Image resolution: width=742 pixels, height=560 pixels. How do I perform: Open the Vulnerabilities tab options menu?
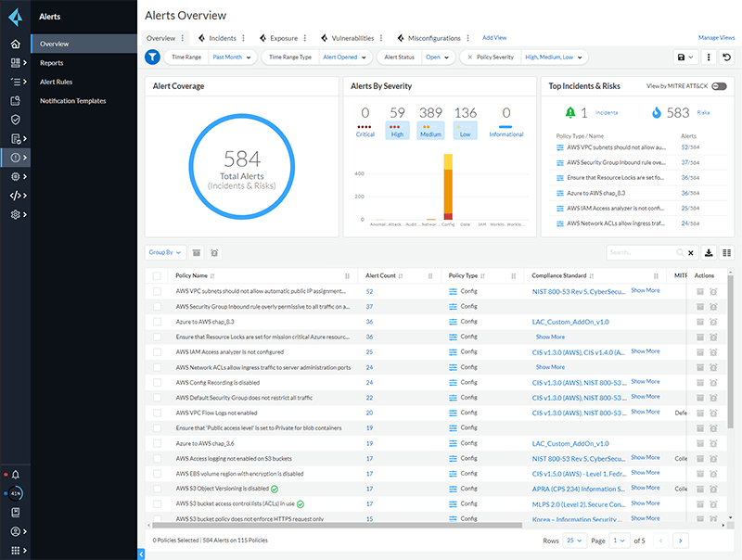click(x=381, y=38)
